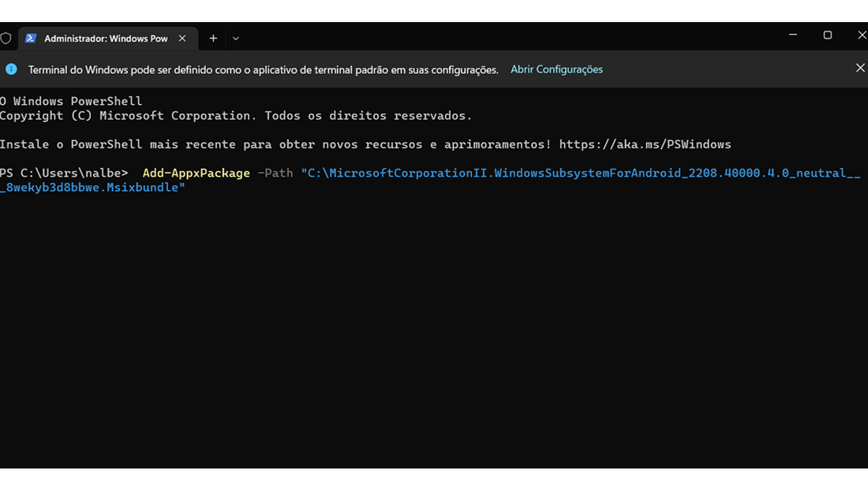868x489 pixels.
Task: Click the https://aka.ms/PSWindows URL
Action: pyautogui.click(x=645, y=144)
